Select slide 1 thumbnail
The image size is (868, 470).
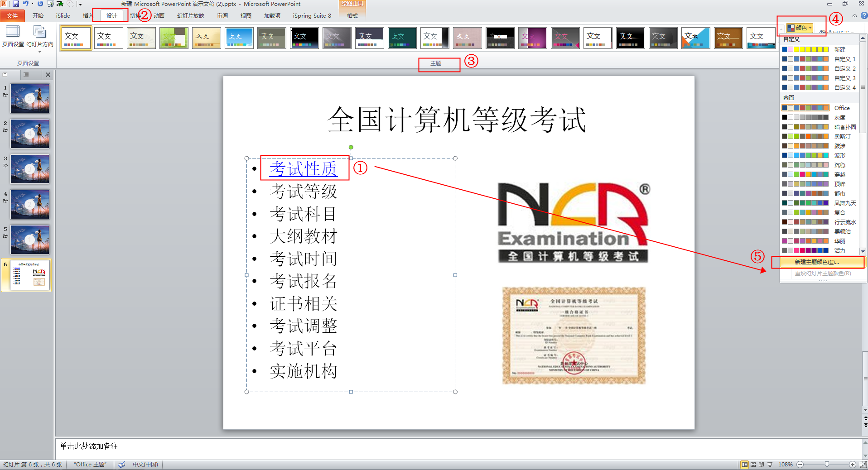[x=30, y=98]
